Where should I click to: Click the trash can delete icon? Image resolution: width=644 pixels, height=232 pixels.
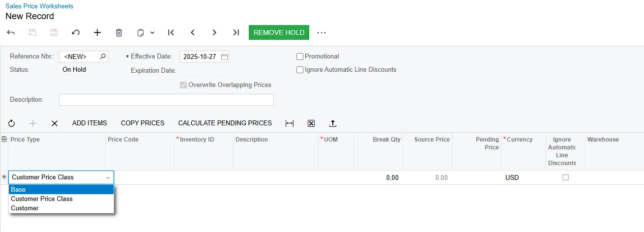click(119, 32)
